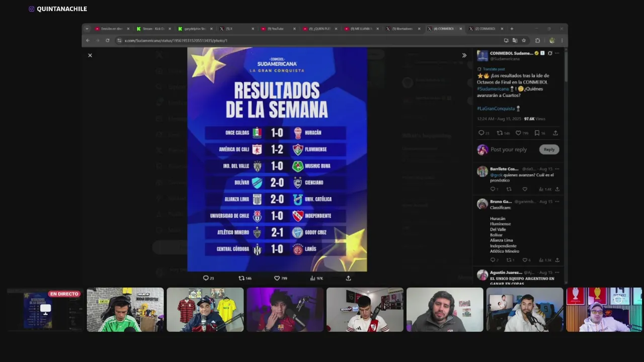Switch to the YouTube tab
Image resolution: width=644 pixels, height=362 pixels.
click(278, 29)
